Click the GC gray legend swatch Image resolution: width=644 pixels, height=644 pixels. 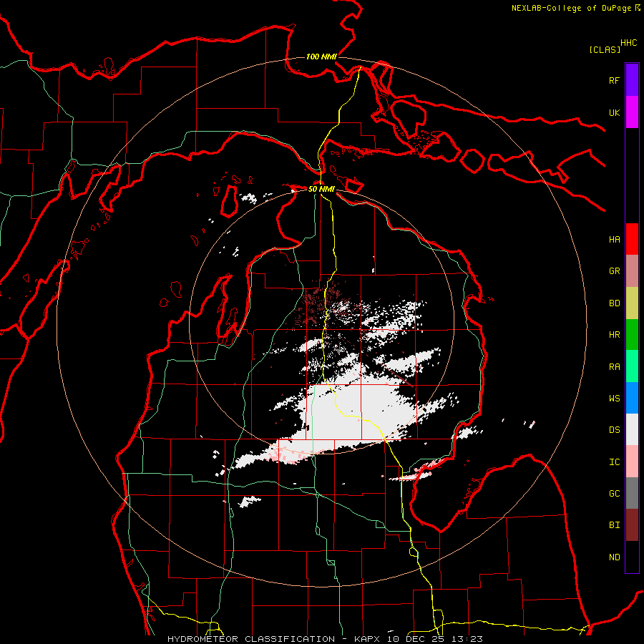(632, 493)
